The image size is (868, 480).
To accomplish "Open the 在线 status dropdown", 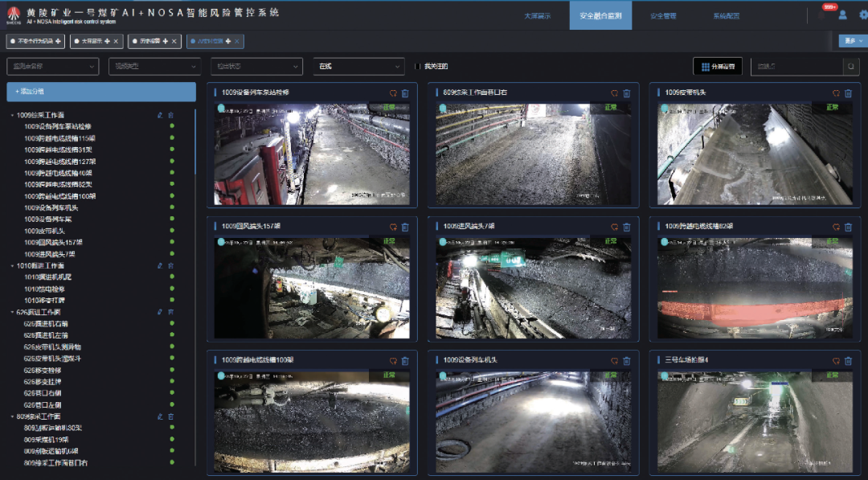I will [358, 67].
